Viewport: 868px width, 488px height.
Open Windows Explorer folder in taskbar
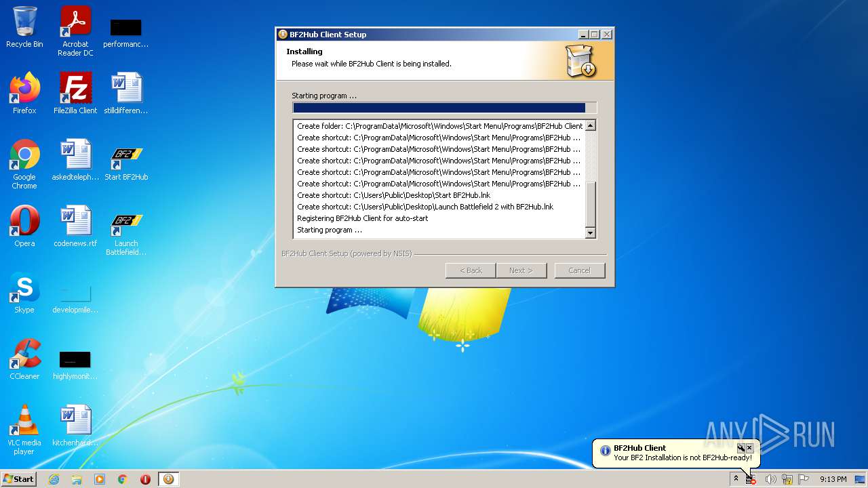pos(77,479)
